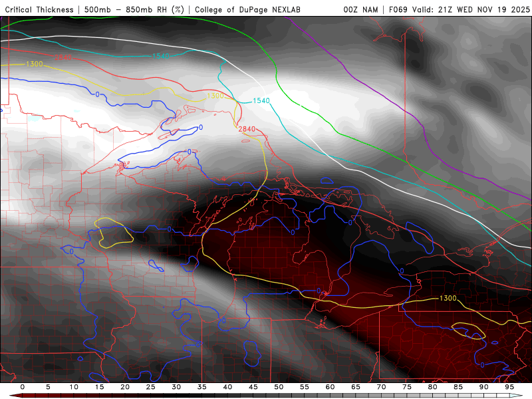The width and height of the screenshot is (532, 399).
Task: Click the "00Z NAM" model run text
Action: (x=360, y=10)
